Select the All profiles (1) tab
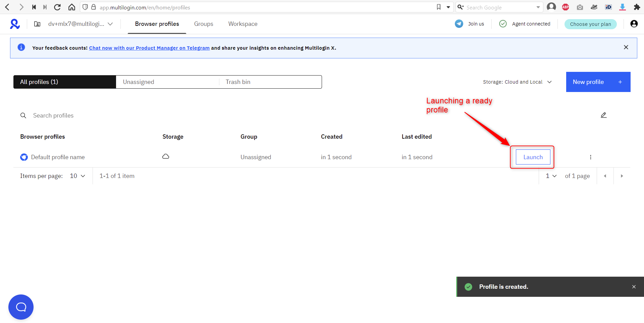The width and height of the screenshot is (644, 323). pos(65,82)
